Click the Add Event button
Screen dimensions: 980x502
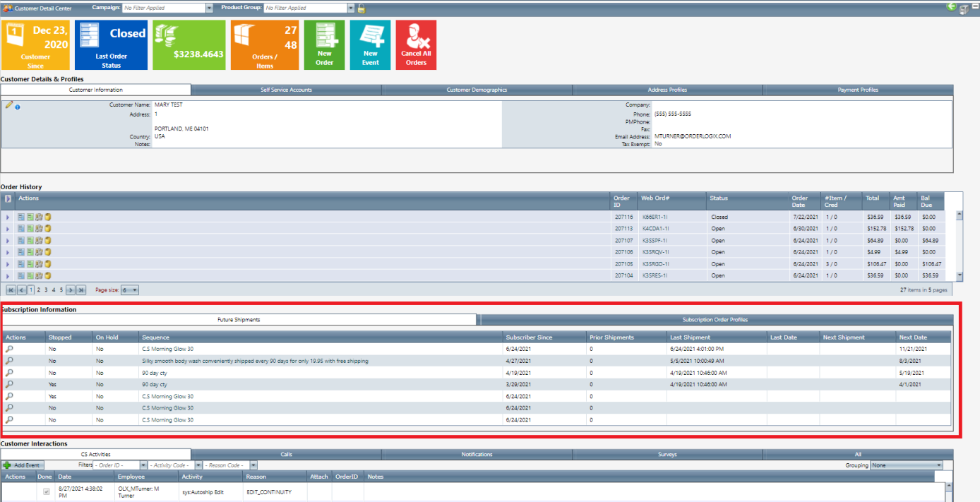pyautogui.click(x=23, y=465)
